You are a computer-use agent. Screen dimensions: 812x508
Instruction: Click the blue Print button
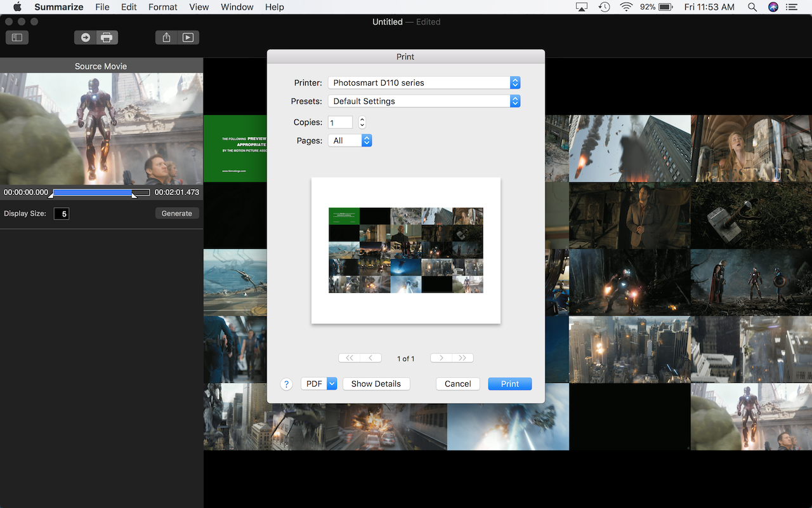[x=510, y=384]
